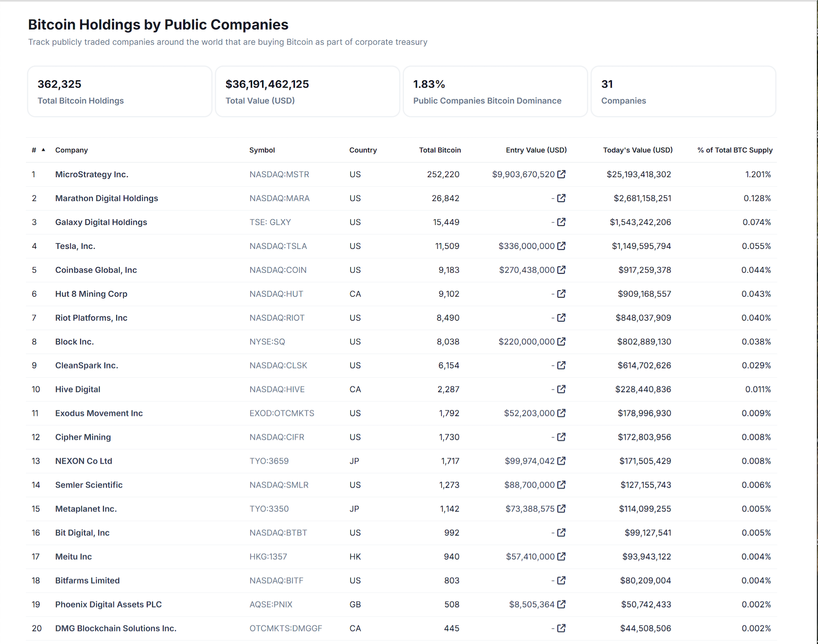The width and height of the screenshot is (818, 644).
Task: Select NASDAQ:MSTR symbol text
Action: tap(279, 174)
